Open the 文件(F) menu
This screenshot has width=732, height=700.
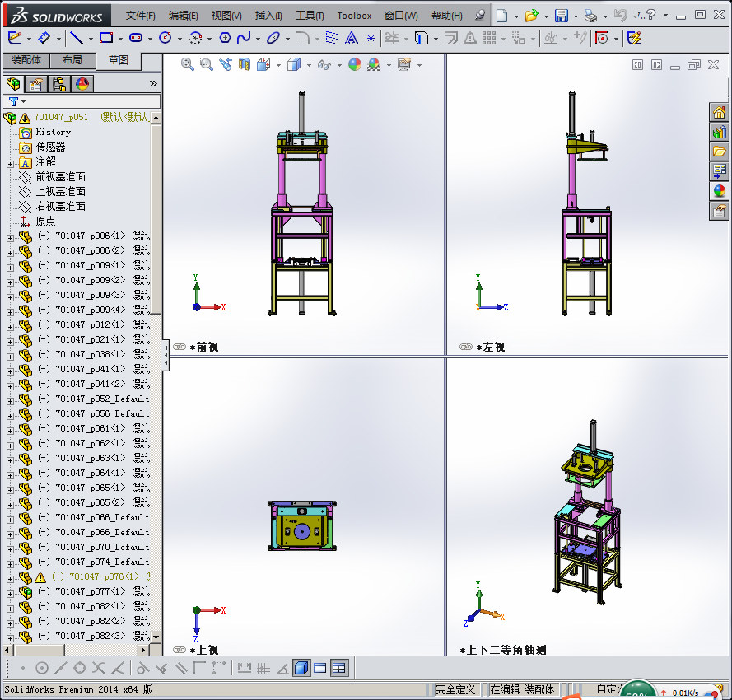click(x=141, y=16)
